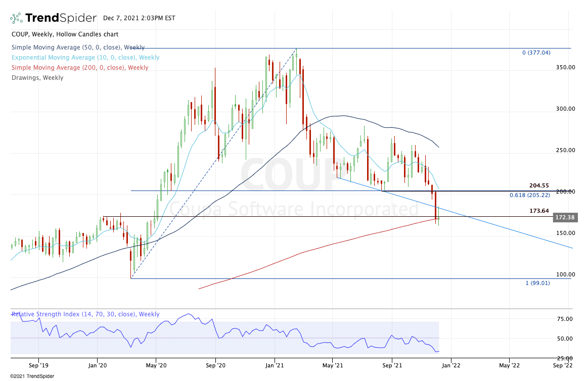Click the 300.00 price axis label
588x381 pixels.
pos(565,109)
